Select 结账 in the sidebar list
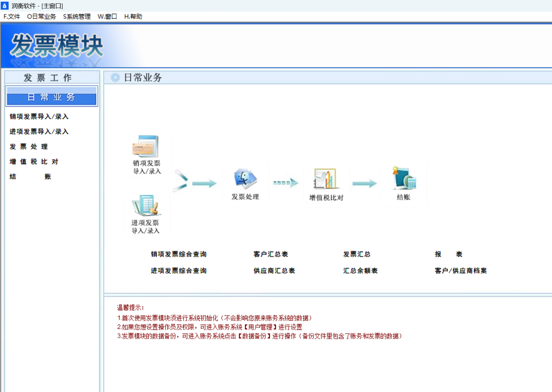 tap(30, 176)
